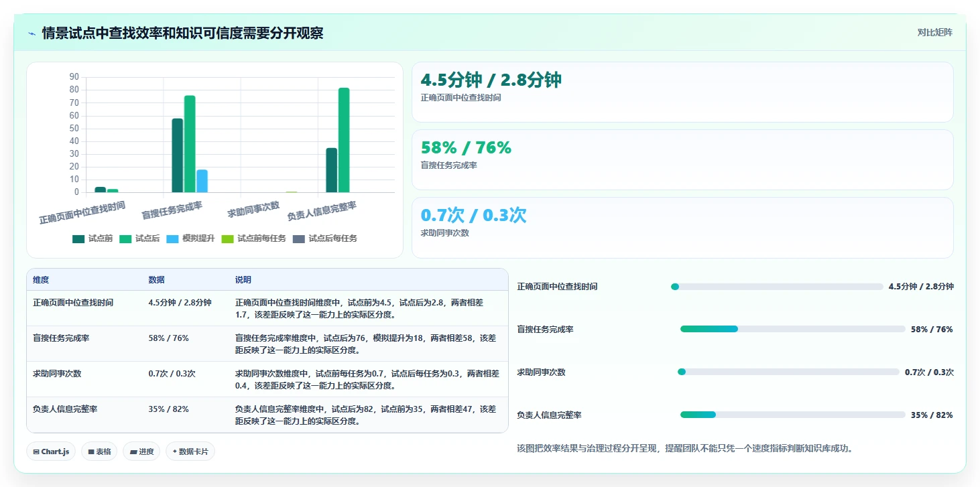980x487 pixels.
Task: Open the 4.5分钟 / 2.8分钟 data card
Action: point(682,92)
